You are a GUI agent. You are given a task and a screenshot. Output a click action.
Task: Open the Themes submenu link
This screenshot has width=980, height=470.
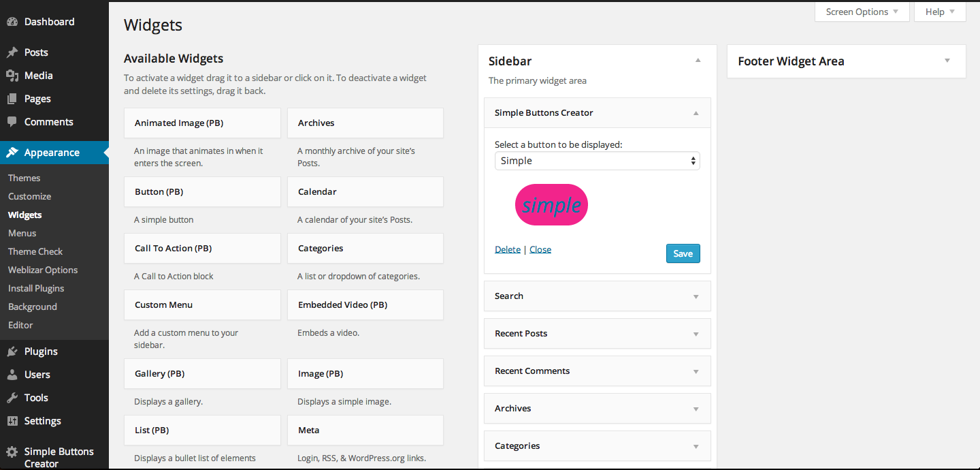click(24, 178)
